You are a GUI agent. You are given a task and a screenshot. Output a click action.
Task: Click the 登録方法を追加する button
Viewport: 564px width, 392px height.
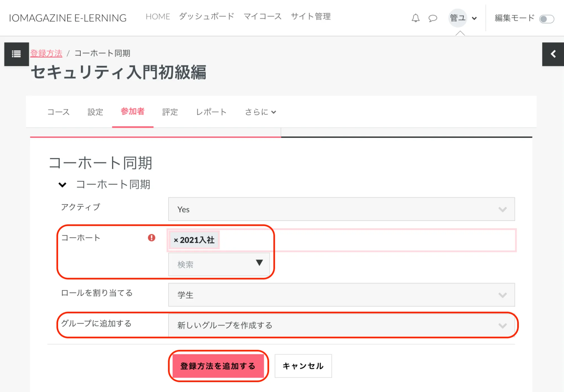tap(218, 366)
